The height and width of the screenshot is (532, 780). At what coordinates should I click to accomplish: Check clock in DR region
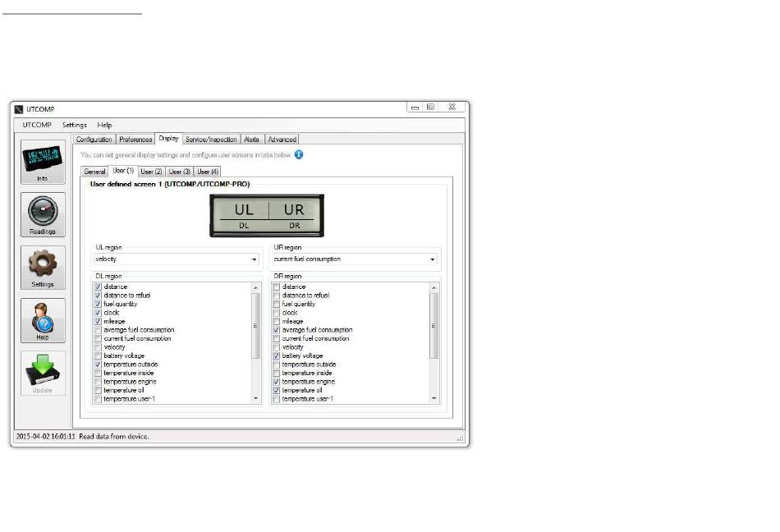[x=277, y=313]
